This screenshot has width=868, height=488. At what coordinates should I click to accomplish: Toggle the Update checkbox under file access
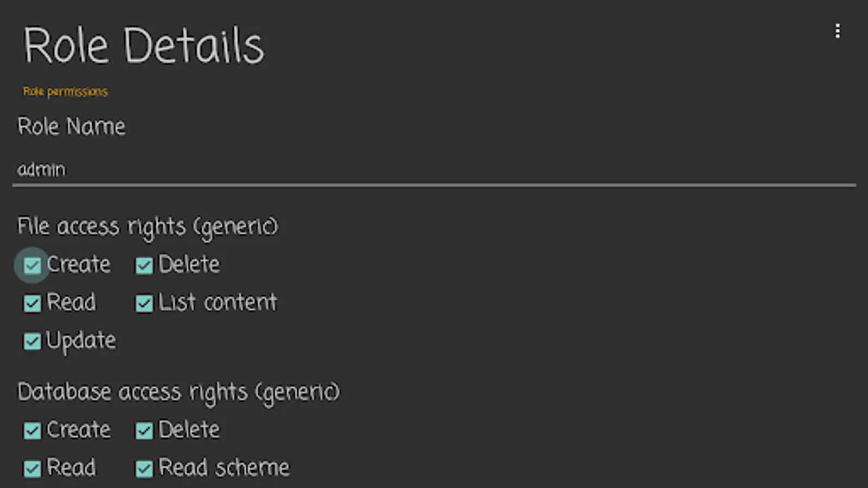click(x=32, y=341)
